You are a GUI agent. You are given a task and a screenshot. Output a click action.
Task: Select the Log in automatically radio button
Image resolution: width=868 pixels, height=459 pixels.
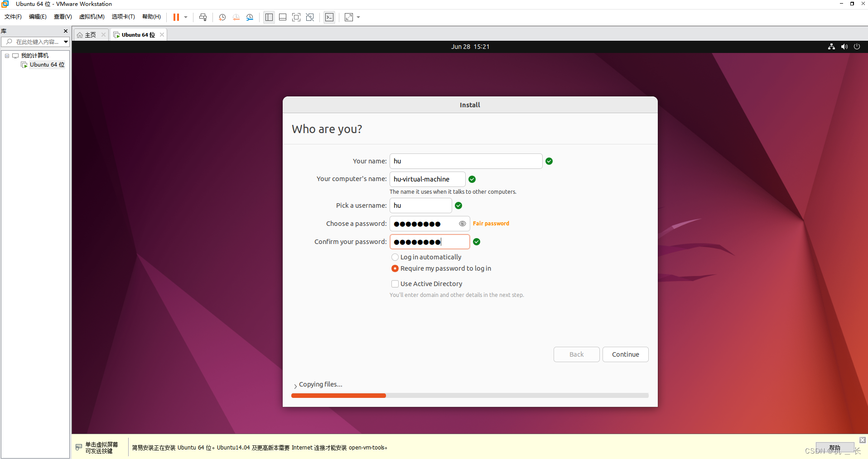[395, 257]
